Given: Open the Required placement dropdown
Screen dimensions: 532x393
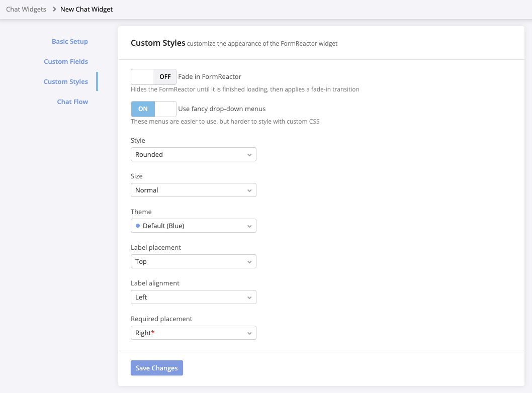Looking at the screenshot, I should (193, 333).
